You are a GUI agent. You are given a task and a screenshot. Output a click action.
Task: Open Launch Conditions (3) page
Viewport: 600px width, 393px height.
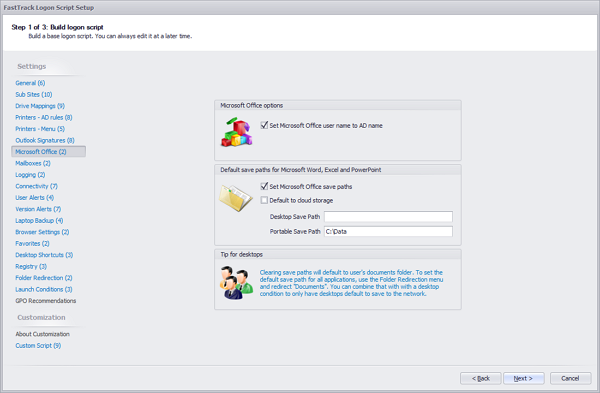point(44,290)
